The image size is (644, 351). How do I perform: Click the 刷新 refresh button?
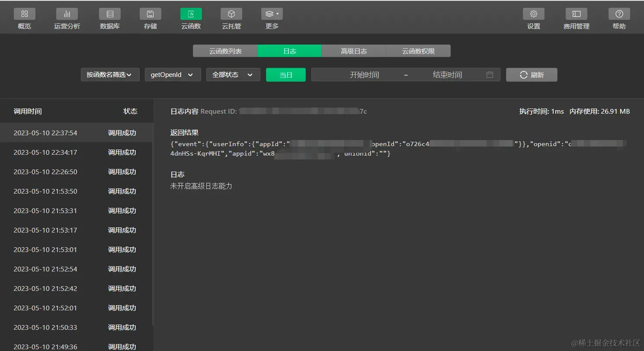pyautogui.click(x=532, y=75)
